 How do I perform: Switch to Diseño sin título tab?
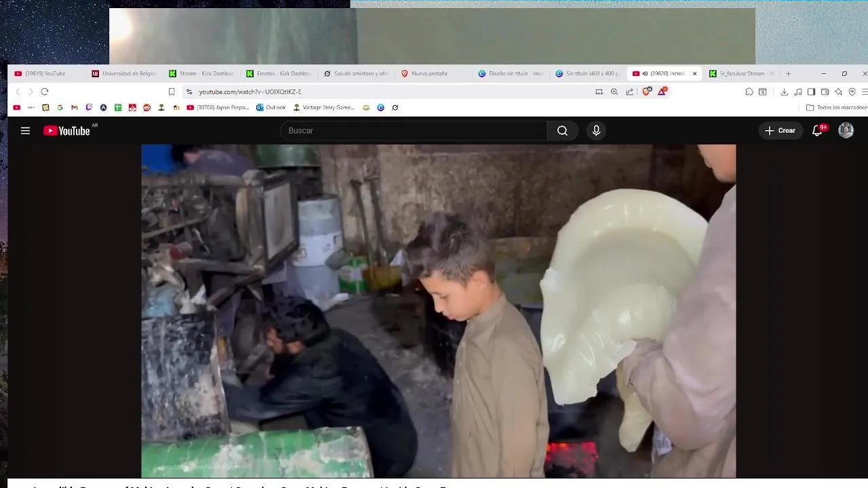(511, 73)
